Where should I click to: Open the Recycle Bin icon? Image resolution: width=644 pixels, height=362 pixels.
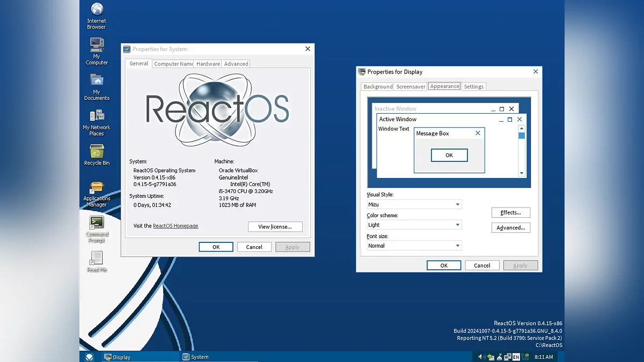coord(97,152)
